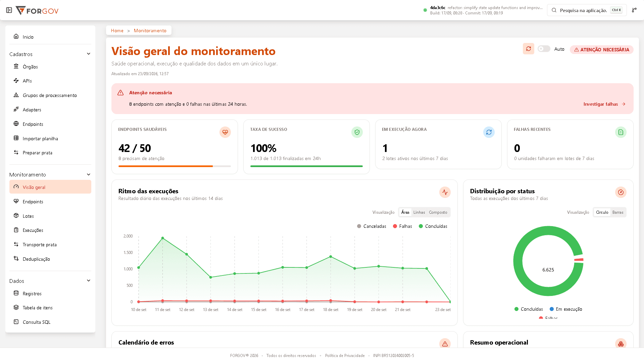Image resolution: width=644 pixels, height=362 pixels.
Task: Open the git branch icon top right
Action: (x=634, y=10)
